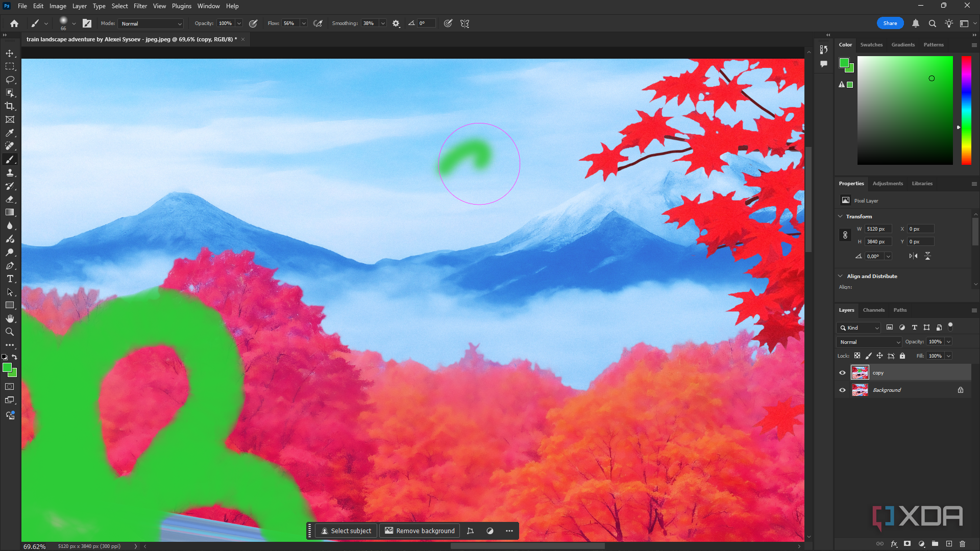Open Smoothing value dropdown
This screenshot has width=980, height=551.
coord(383,23)
